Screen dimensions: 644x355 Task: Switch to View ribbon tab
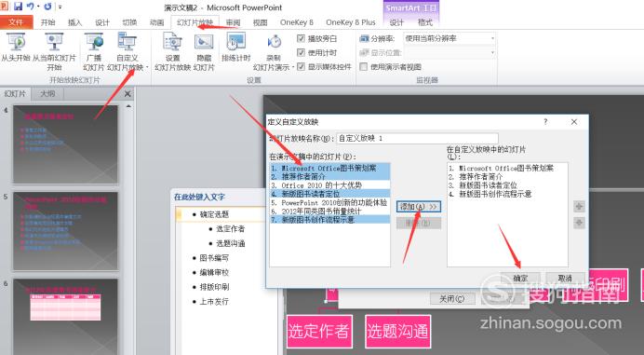pyautogui.click(x=260, y=22)
